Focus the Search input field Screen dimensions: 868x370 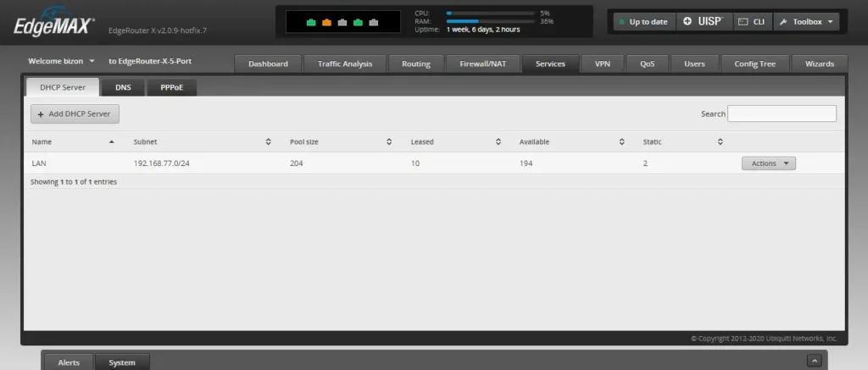tap(782, 113)
